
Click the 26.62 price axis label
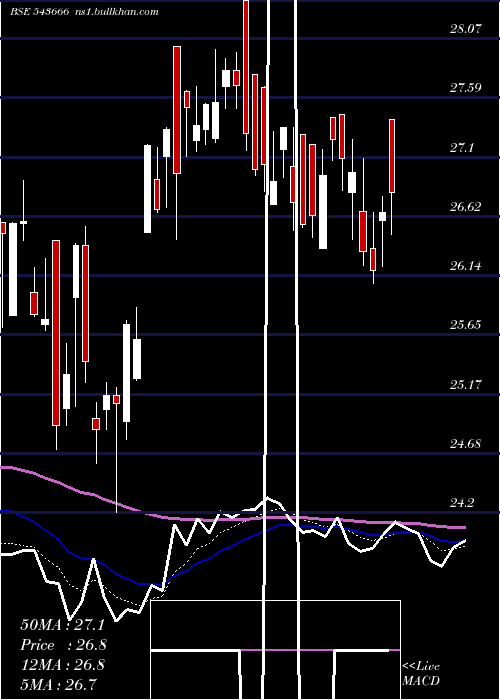[466, 206]
